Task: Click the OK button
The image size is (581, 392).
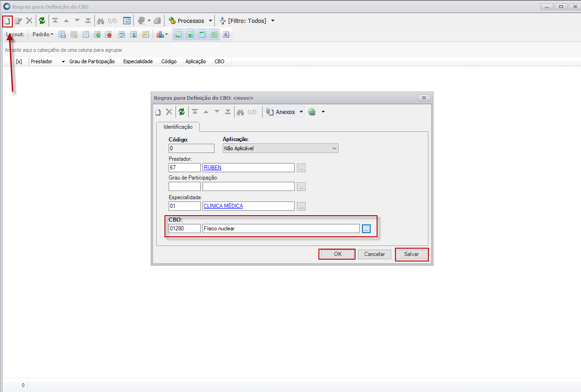Action: click(x=337, y=254)
